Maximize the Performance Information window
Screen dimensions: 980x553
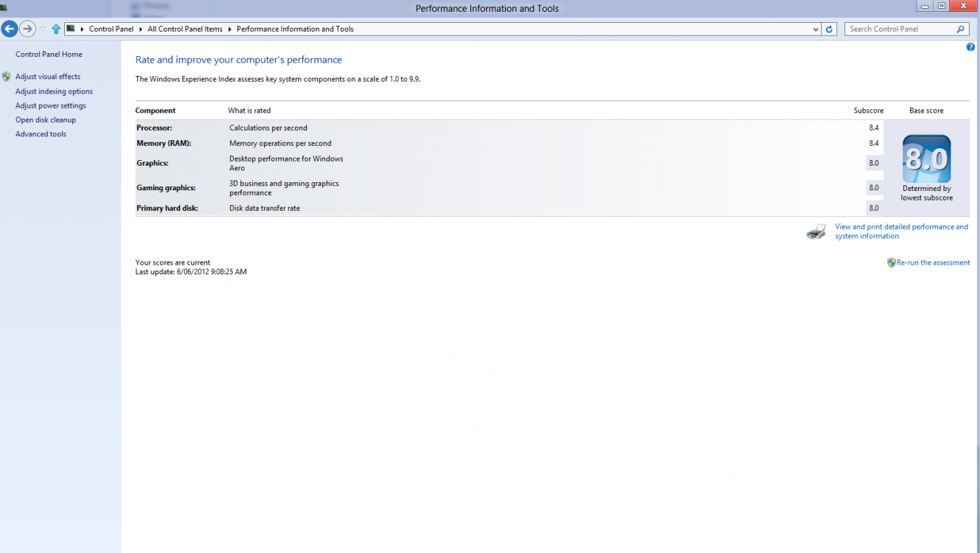pos(942,6)
